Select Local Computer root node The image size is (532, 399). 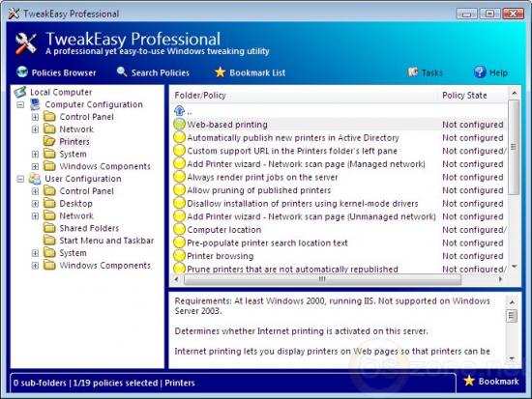tap(61, 92)
